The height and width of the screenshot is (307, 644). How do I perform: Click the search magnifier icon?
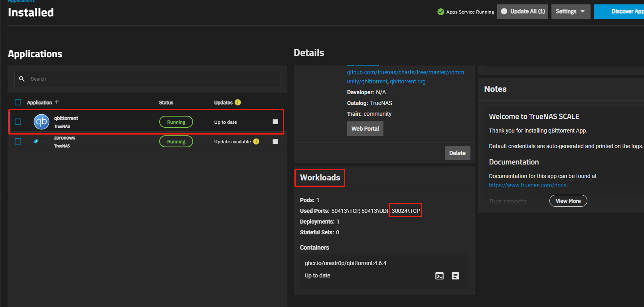pyautogui.click(x=22, y=79)
